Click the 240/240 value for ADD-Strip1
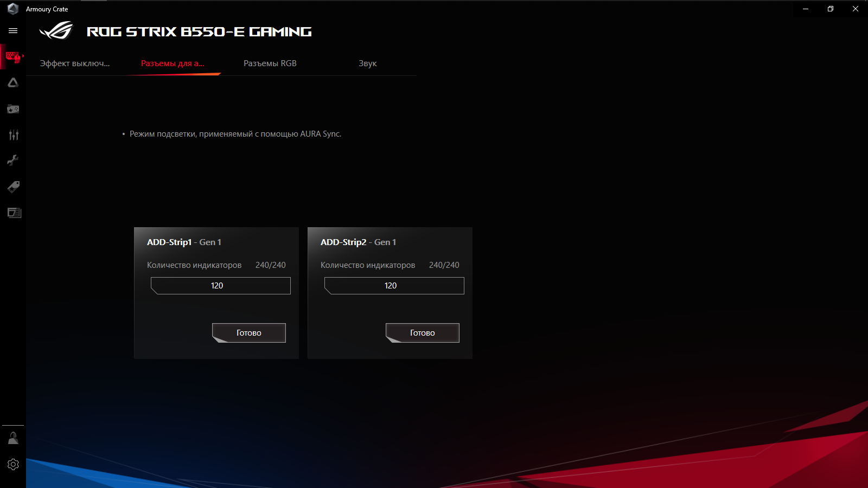868x488 pixels. coord(271,265)
